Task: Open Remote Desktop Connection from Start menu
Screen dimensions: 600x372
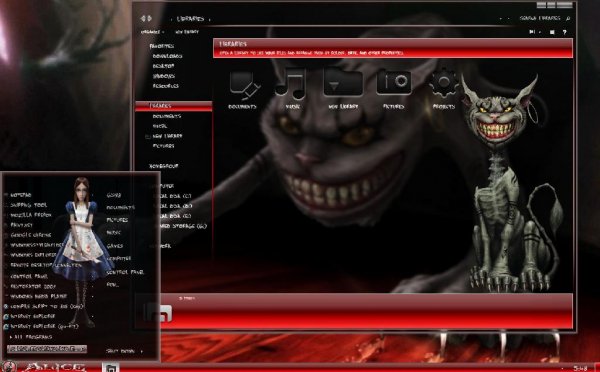Action: coord(45,265)
